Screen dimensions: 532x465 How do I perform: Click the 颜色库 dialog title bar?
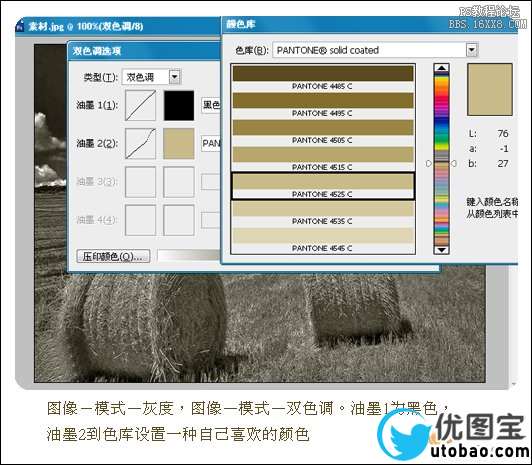coord(369,24)
